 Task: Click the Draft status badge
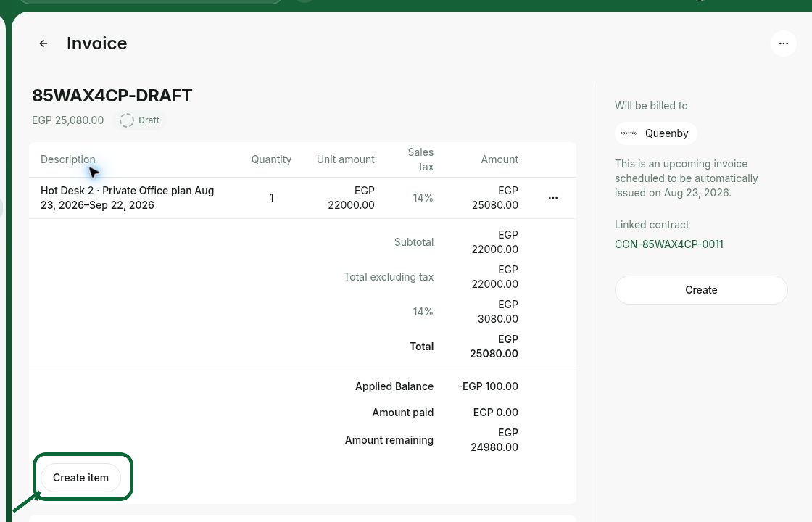pos(139,120)
